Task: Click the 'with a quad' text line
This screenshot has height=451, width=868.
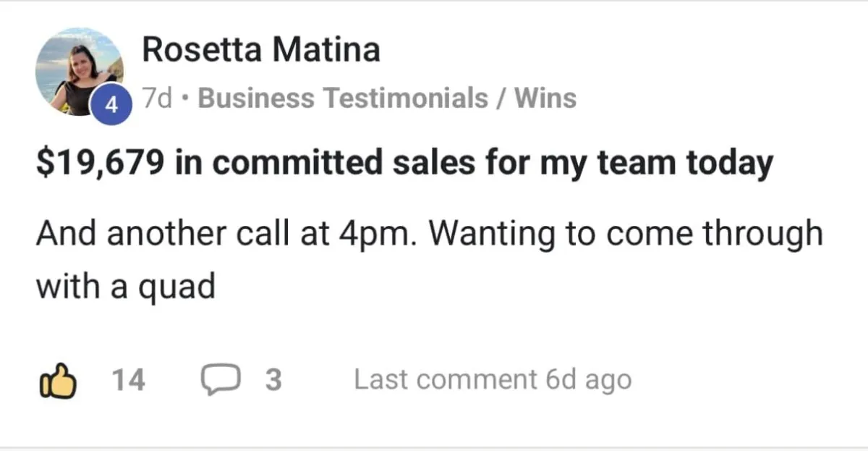Action: 125,287
